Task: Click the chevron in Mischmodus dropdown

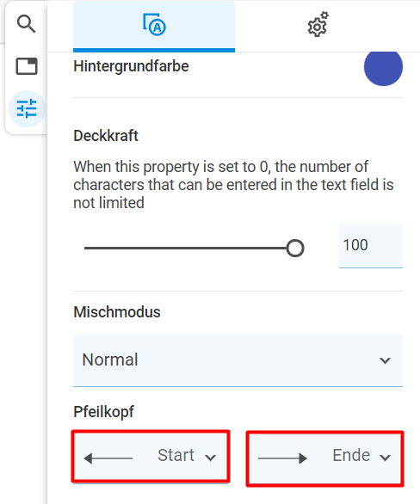Action: coord(385,360)
